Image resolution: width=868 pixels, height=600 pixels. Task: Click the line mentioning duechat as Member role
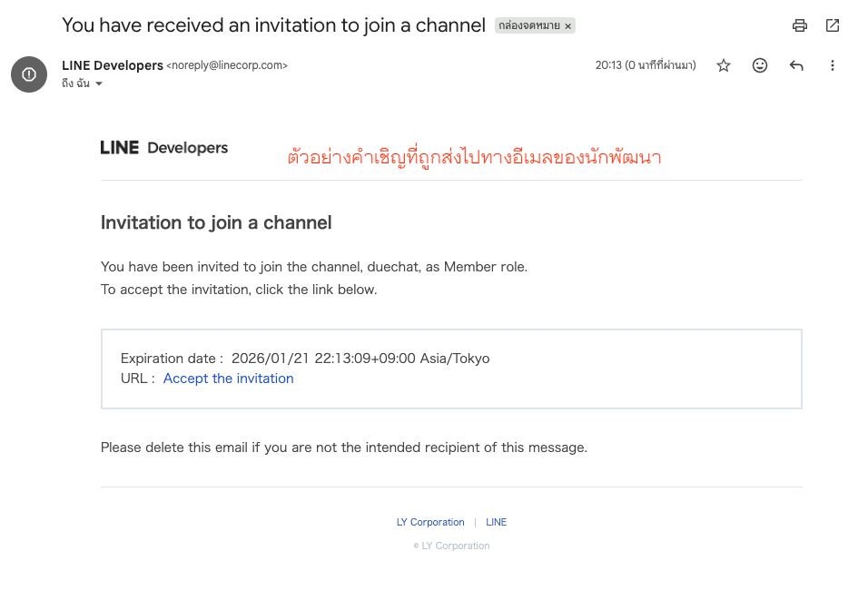(x=314, y=267)
